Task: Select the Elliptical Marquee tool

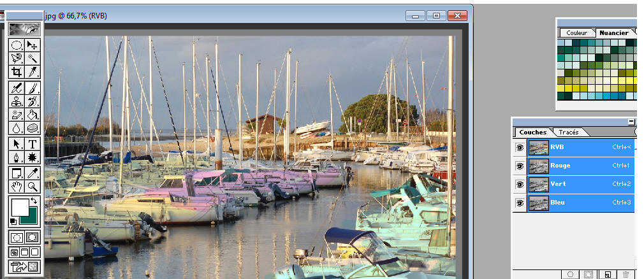Action: (x=17, y=45)
